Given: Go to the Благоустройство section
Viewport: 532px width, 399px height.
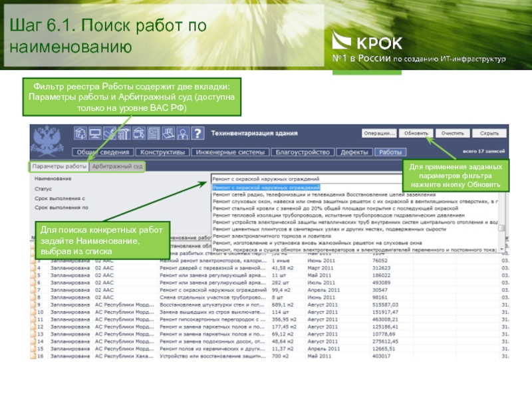Looking at the screenshot, I should tap(303, 152).
